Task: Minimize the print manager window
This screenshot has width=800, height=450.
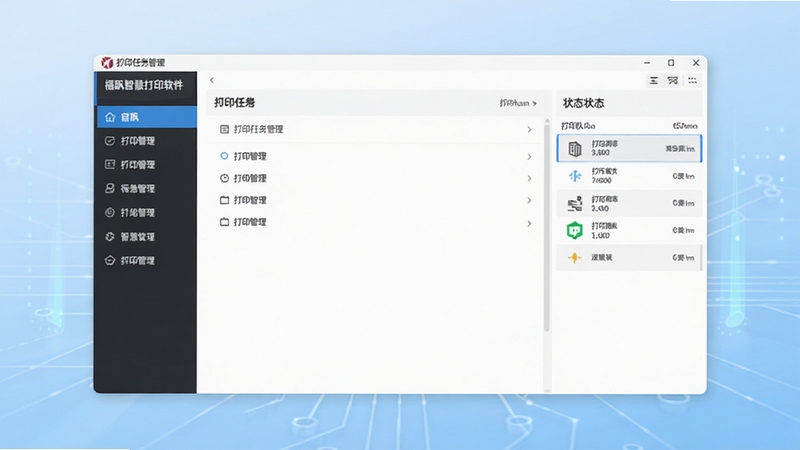Action: 647,63
